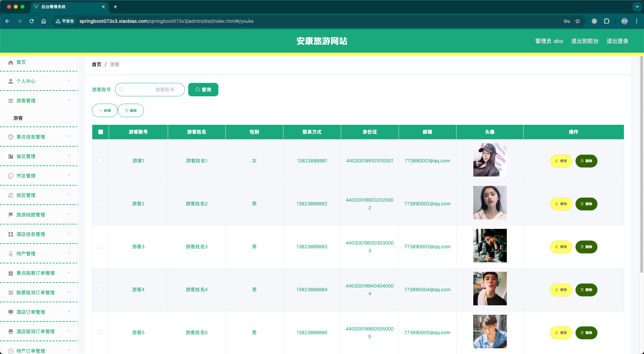This screenshot has width=644, height=354.
Task: Click the page vertical scrollbar
Action: point(642,164)
